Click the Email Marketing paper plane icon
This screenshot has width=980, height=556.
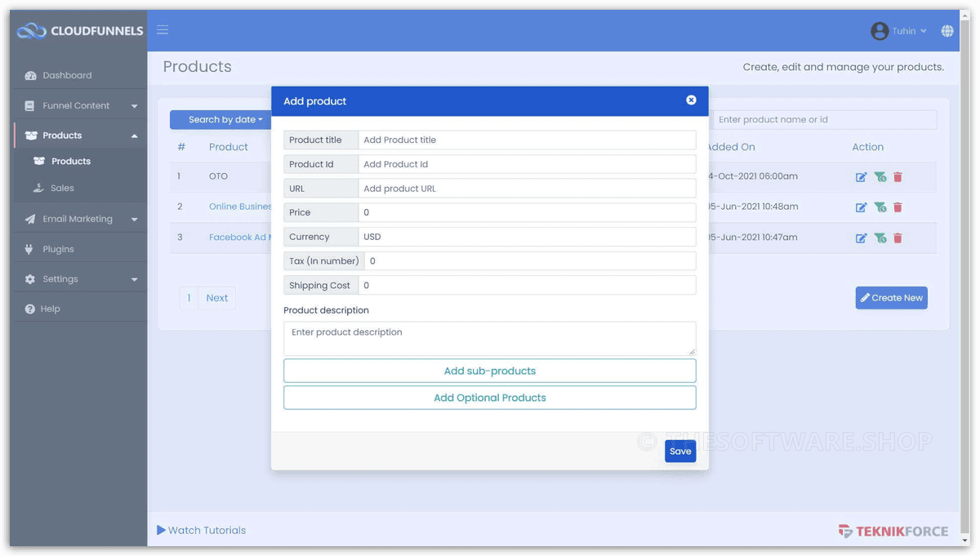[x=30, y=219]
